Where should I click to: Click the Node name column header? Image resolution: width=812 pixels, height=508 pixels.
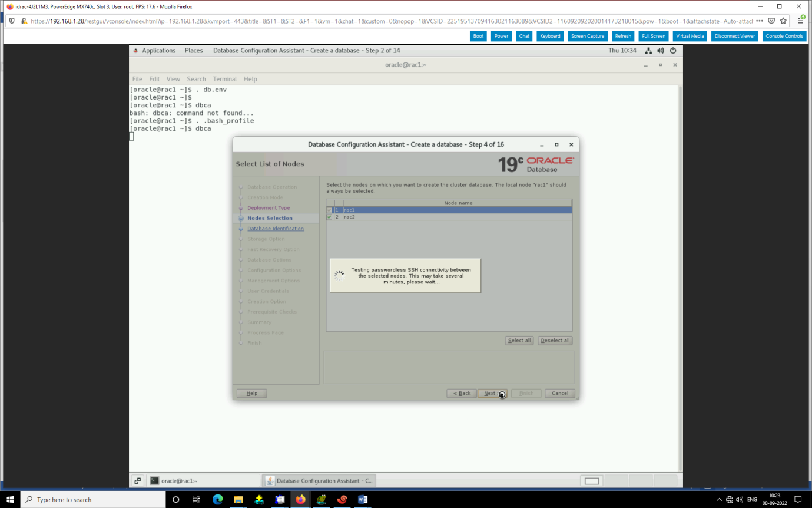(458, 203)
